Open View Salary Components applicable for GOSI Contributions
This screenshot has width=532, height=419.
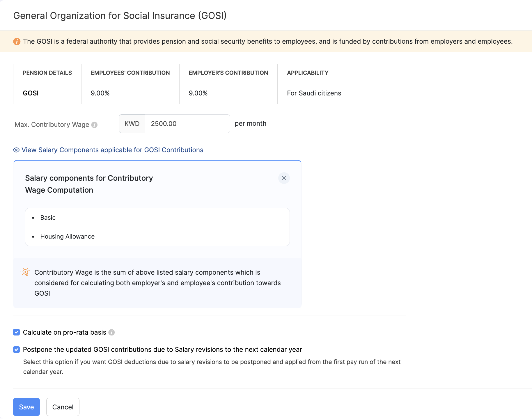(112, 150)
